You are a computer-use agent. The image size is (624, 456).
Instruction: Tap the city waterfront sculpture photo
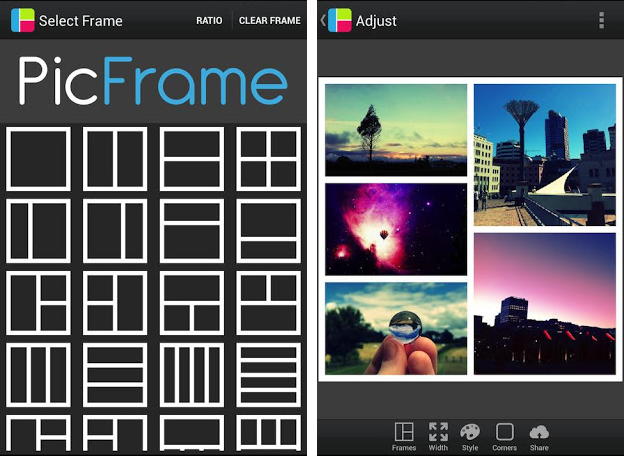545,155
